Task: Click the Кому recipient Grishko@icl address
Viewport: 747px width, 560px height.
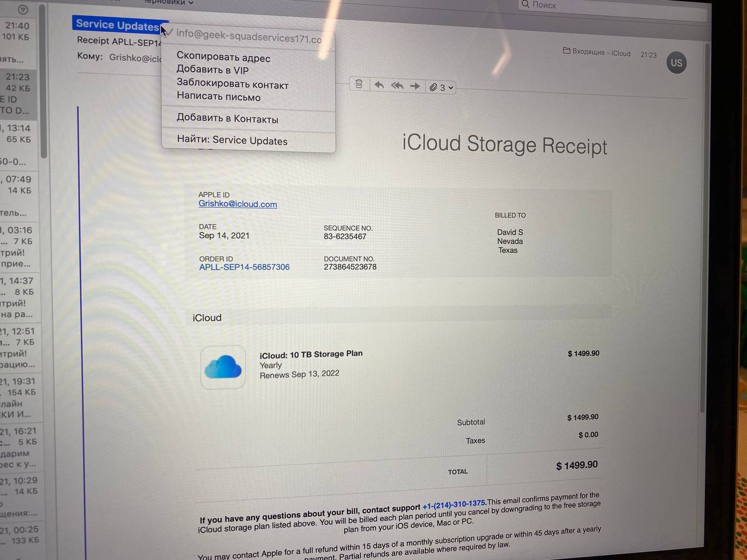Action: (135, 58)
